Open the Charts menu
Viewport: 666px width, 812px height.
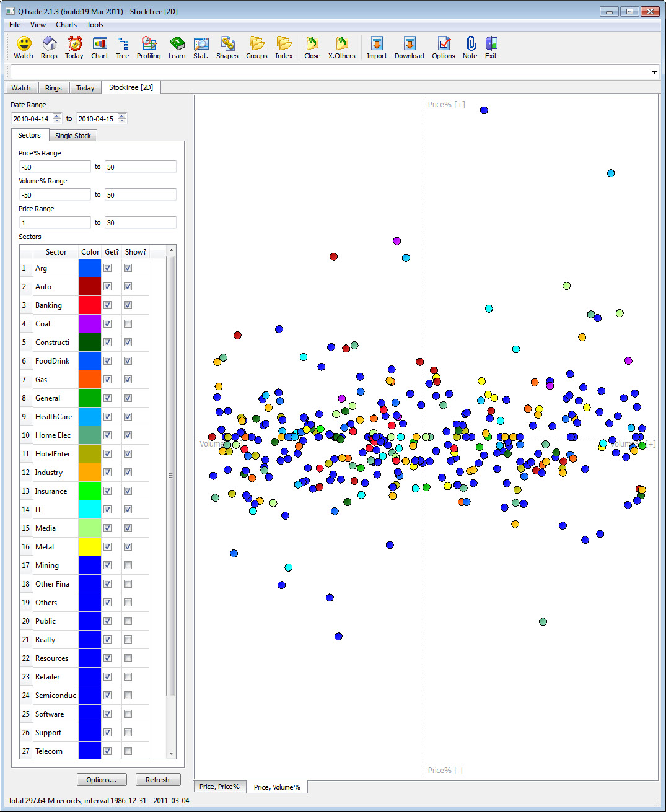(66, 25)
